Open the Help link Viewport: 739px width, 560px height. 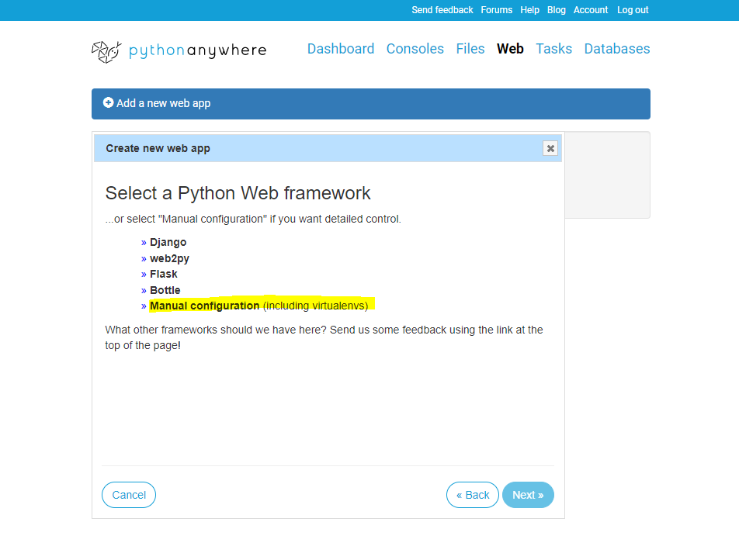(x=529, y=10)
